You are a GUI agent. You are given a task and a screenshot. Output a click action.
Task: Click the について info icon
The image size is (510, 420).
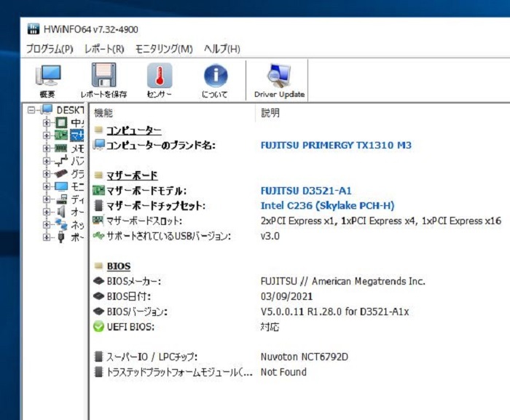[216, 76]
